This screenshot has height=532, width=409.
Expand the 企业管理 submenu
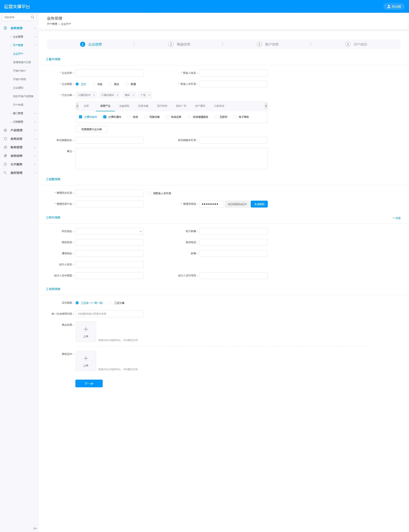(35, 37)
